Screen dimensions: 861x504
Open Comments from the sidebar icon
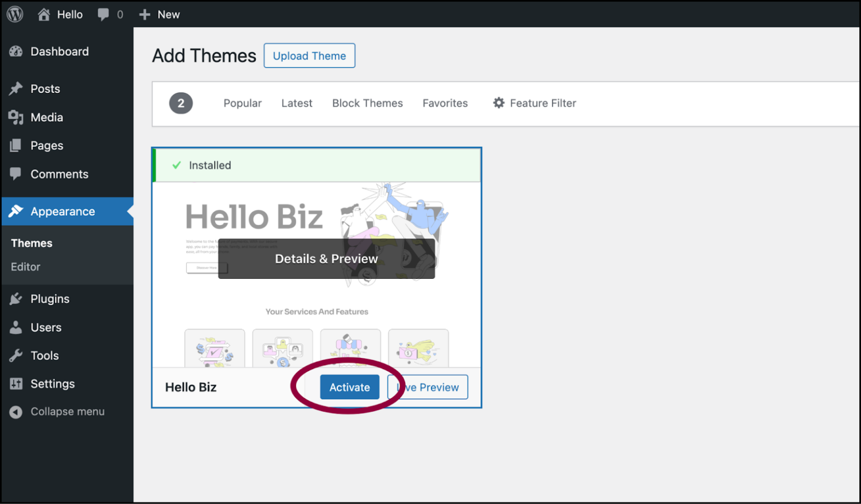(x=16, y=174)
